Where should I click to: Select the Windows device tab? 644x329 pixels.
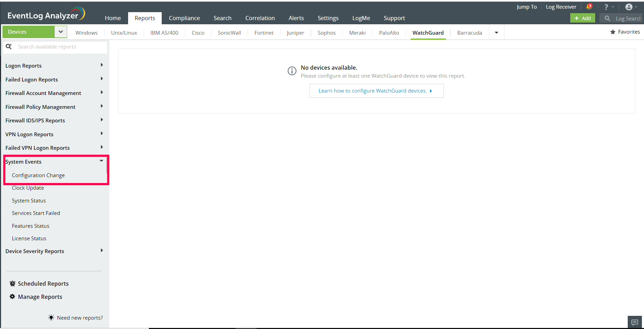pos(87,33)
